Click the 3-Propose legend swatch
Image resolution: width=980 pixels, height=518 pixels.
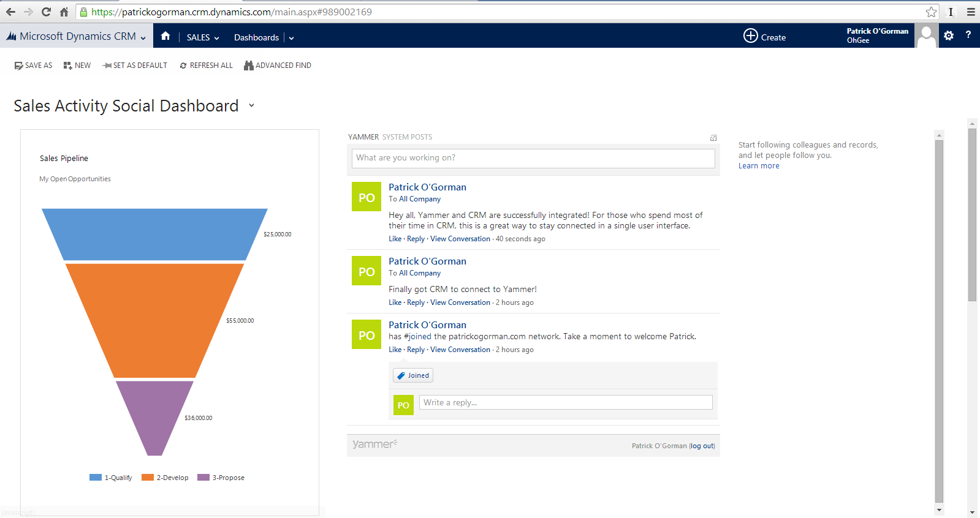203,478
